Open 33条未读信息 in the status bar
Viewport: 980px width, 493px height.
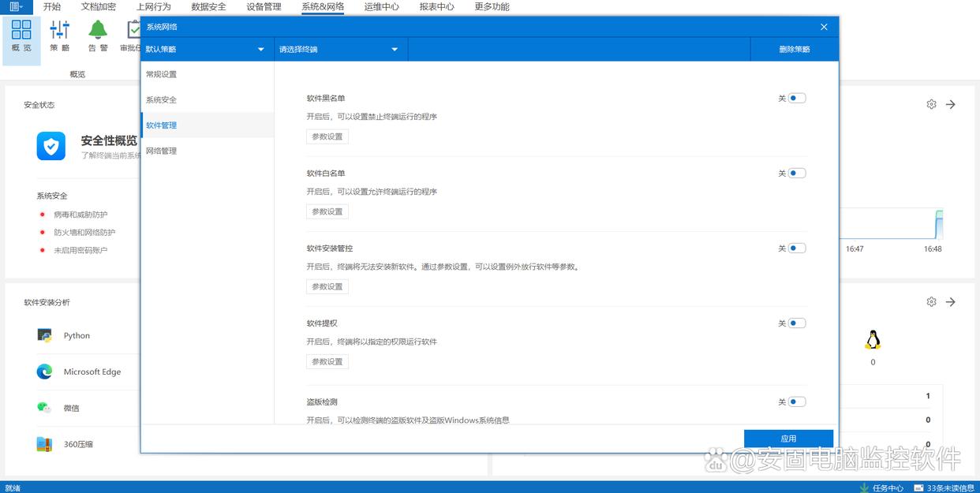pos(944,487)
